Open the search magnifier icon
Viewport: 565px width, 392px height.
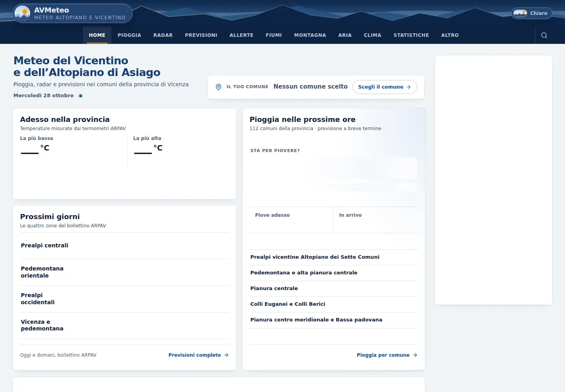point(544,35)
